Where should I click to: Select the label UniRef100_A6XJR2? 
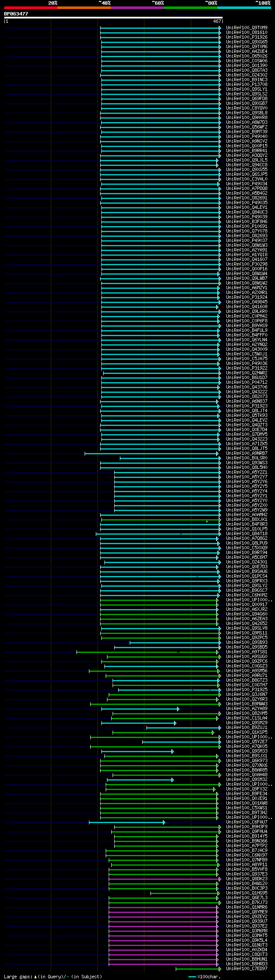tap(247, 609)
